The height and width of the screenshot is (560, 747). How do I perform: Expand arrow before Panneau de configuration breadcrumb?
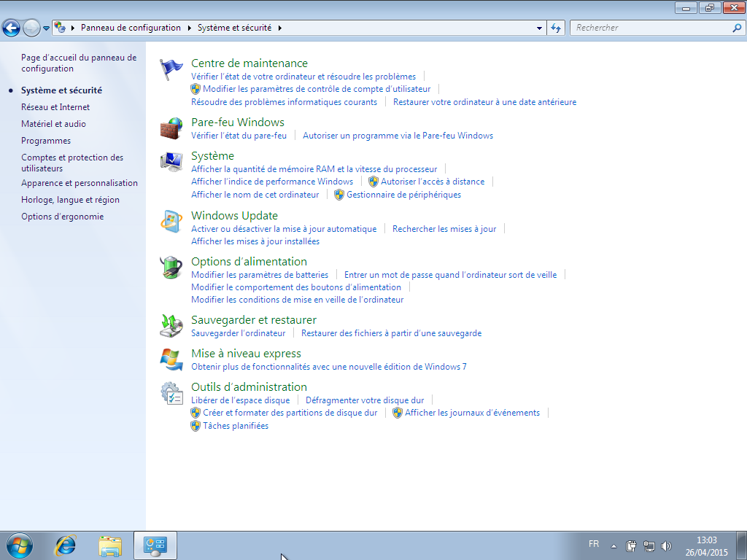(73, 28)
